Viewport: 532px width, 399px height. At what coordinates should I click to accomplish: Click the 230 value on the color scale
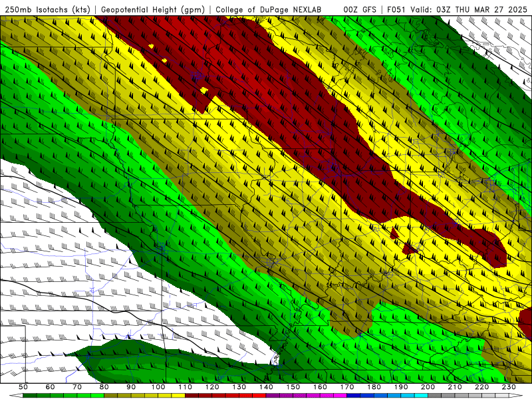point(509,387)
